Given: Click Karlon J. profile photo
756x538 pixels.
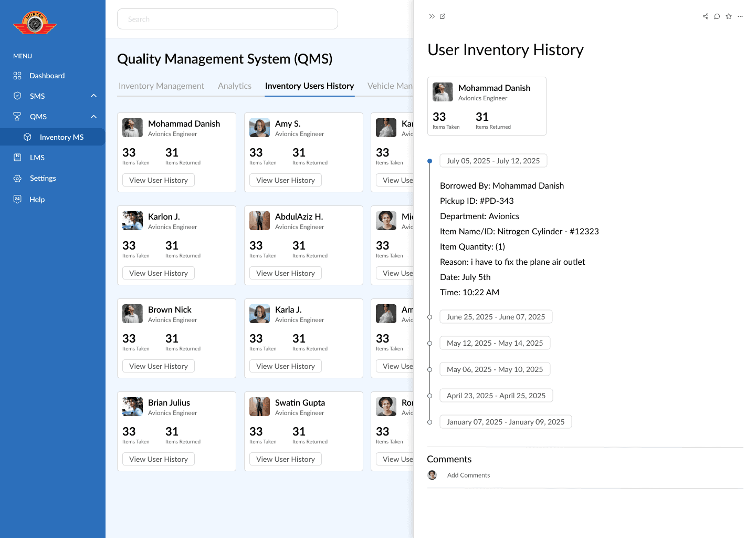Looking at the screenshot, I should (x=132, y=221).
